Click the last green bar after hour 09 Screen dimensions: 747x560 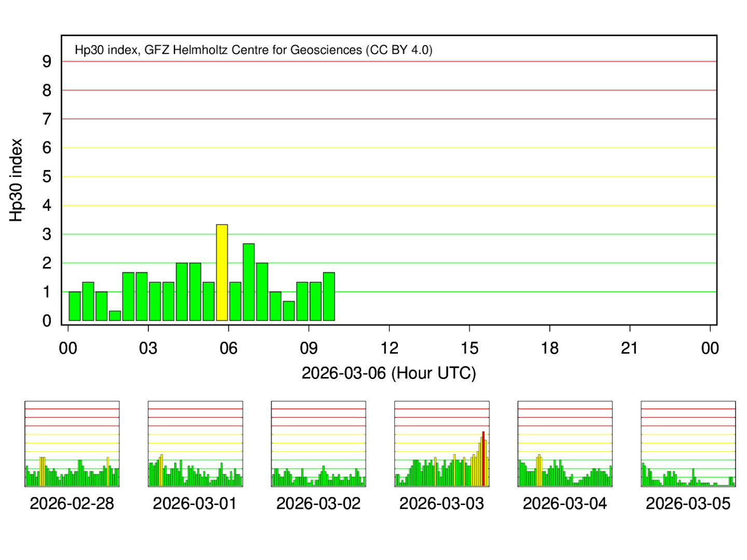pos(329,297)
